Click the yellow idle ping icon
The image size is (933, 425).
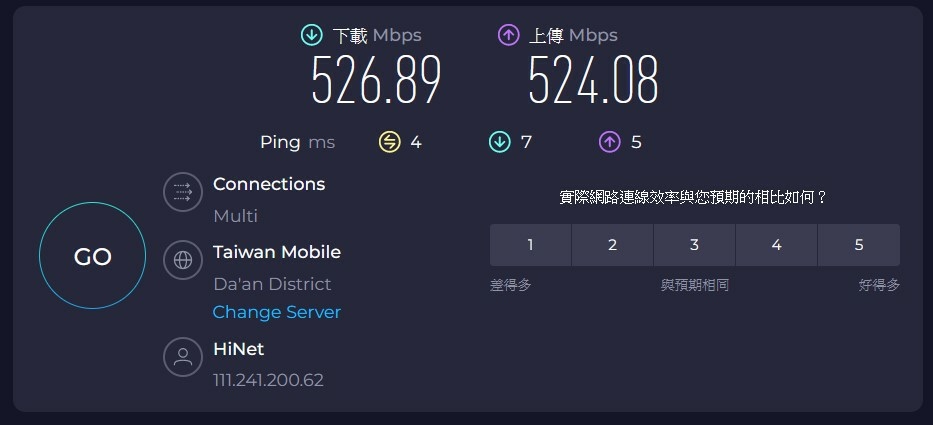coord(389,142)
